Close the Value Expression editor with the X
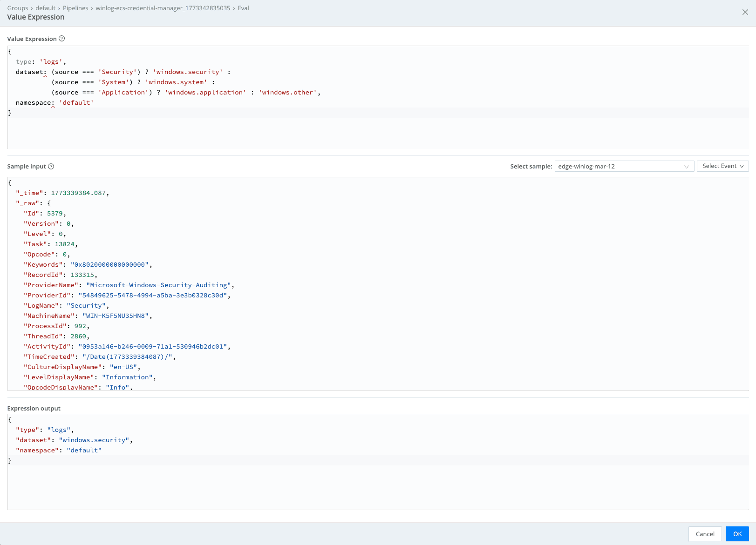 point(745,12)
